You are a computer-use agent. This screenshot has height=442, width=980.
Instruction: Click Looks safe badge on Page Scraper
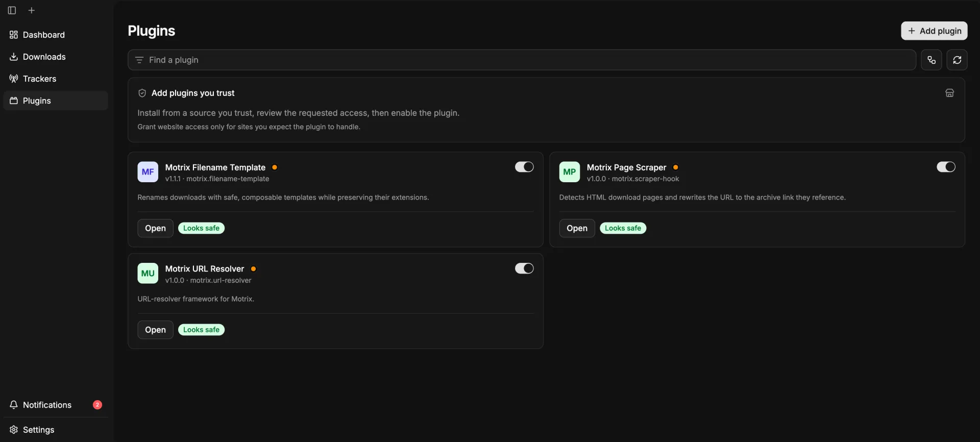pyautogui.click(x=623, y=228)
